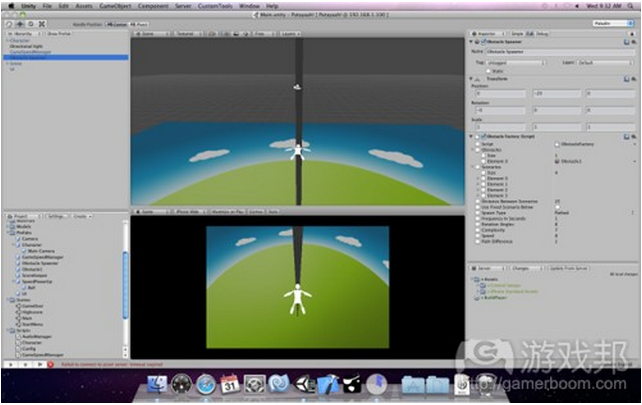Open Safari from the Dock

(206, 384)
